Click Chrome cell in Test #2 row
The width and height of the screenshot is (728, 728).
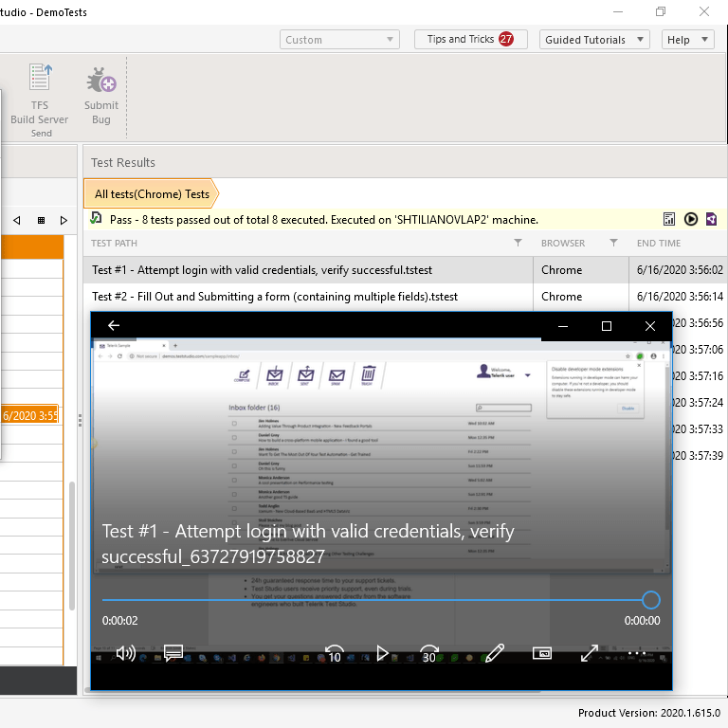561,297
